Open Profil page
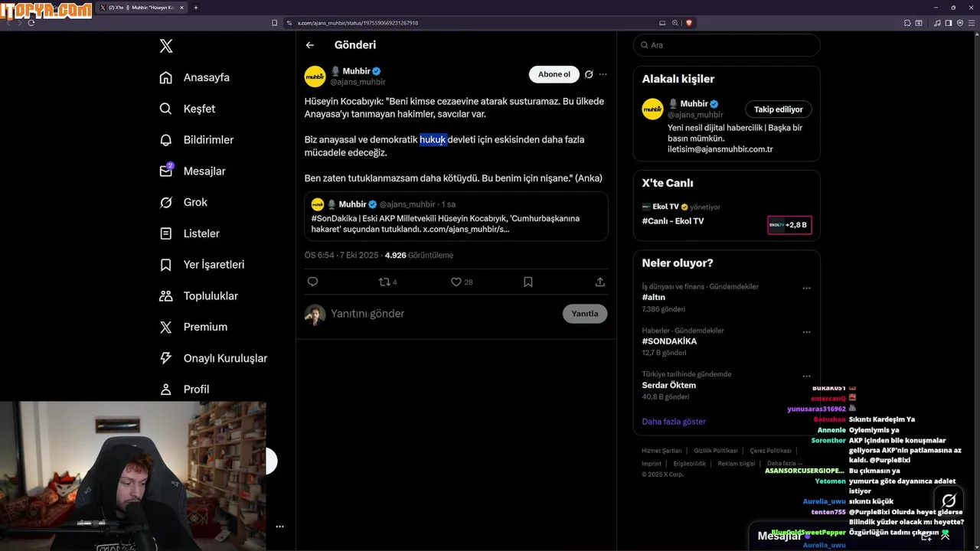The height and width of the screenshot is (551, 980). coord(184,390)
